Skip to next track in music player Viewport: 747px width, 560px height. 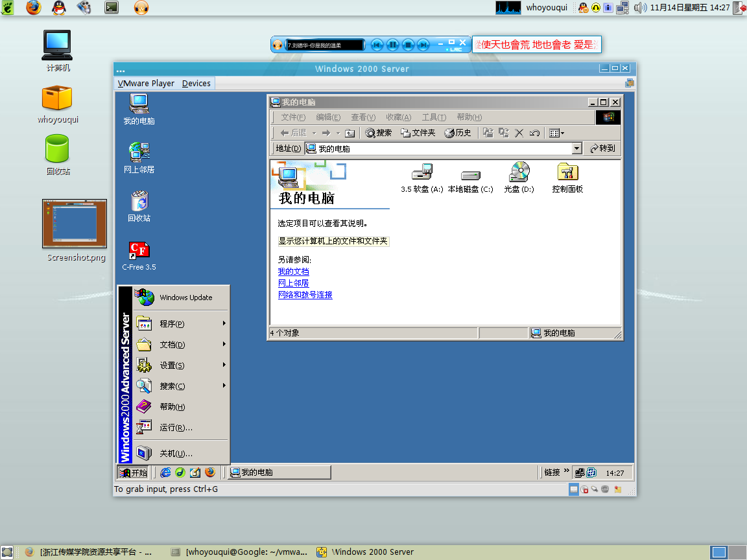tap(423, 45)
